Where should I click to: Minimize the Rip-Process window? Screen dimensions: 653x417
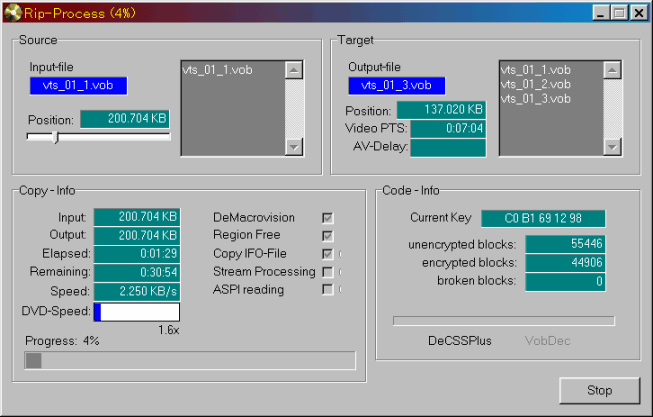[x=600, y=13]
